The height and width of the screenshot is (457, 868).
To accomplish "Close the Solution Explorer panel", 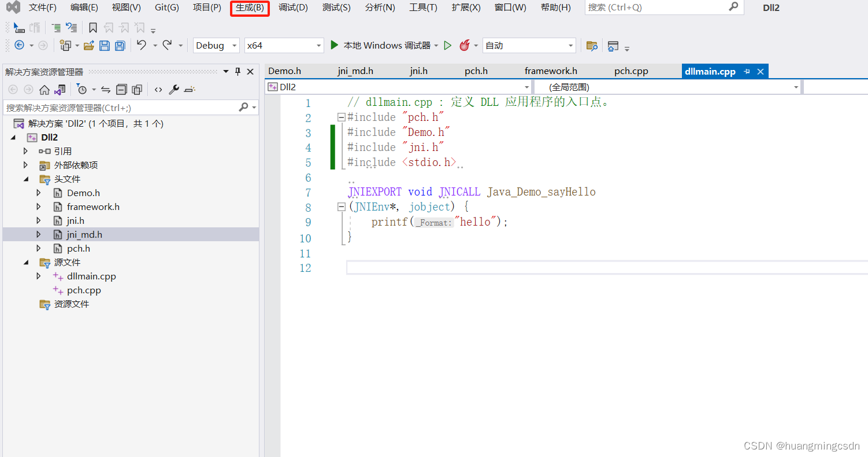I will click(250, 72).
